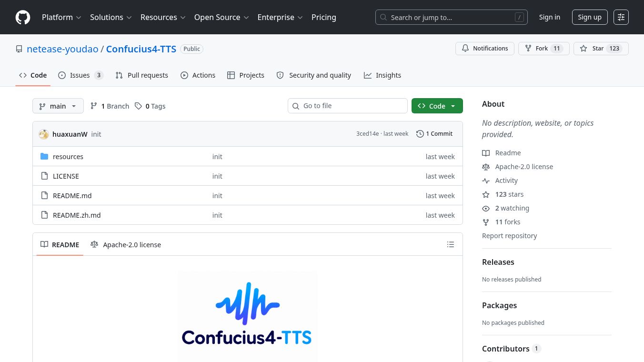Star the Confucius4-TTS repository
Viewport: 644px width, 362px height.
pyautogui.click(x=601, y=49)
